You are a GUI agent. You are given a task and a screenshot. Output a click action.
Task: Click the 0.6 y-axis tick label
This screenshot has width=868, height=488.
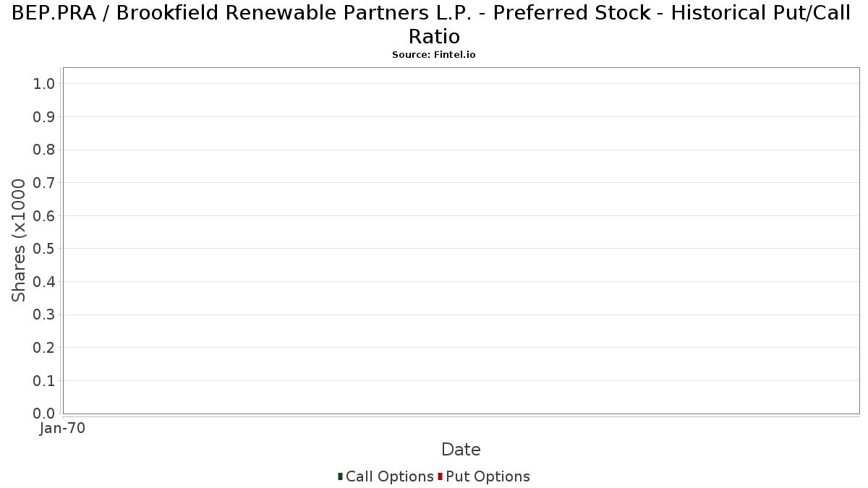pos(44,216)
